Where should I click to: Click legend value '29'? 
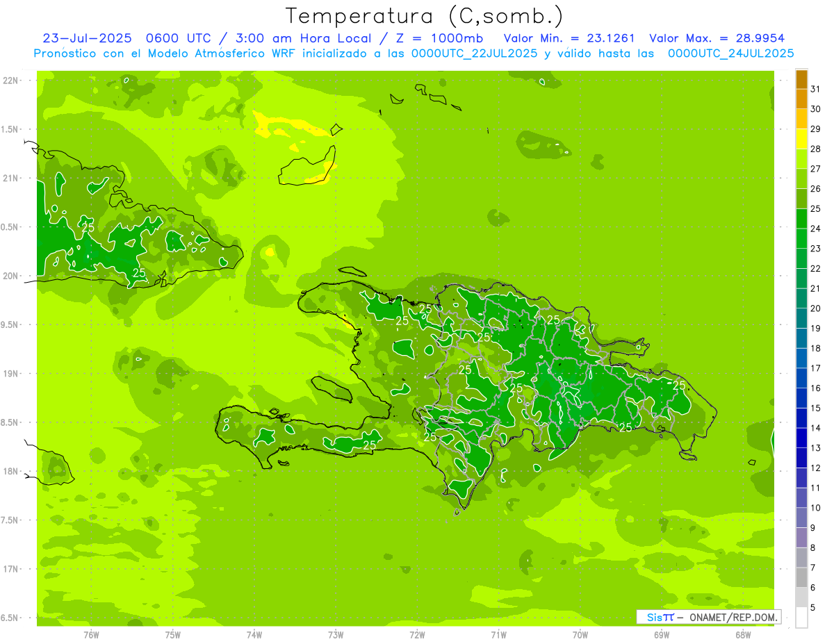tap(816, 129)
